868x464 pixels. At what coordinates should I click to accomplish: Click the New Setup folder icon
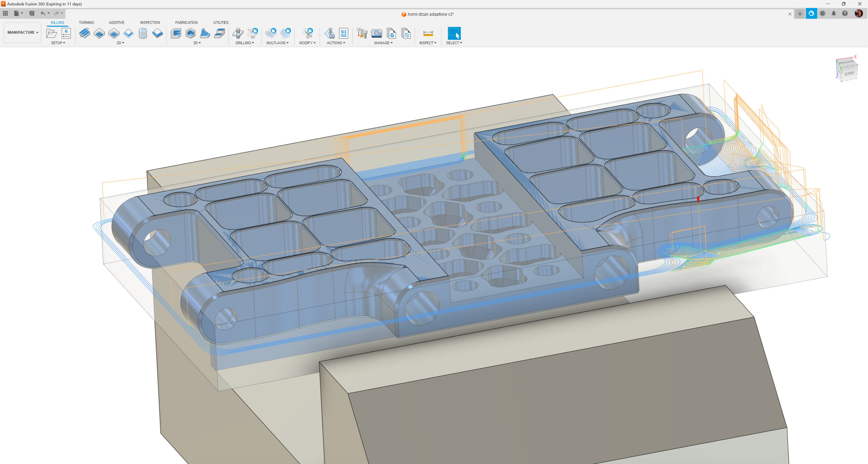(52, 33)
